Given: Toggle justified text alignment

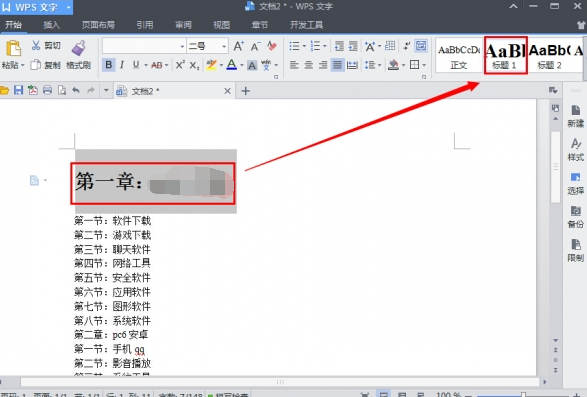Looking at the screenshot, I should coord(338,65).
